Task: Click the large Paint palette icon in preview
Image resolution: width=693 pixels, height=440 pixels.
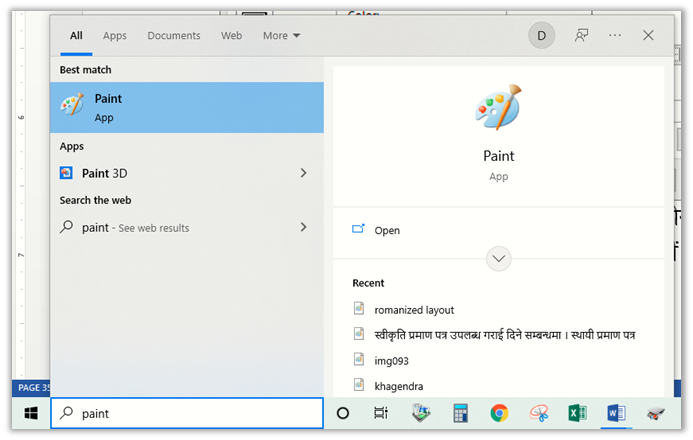Action: [499, 107]
